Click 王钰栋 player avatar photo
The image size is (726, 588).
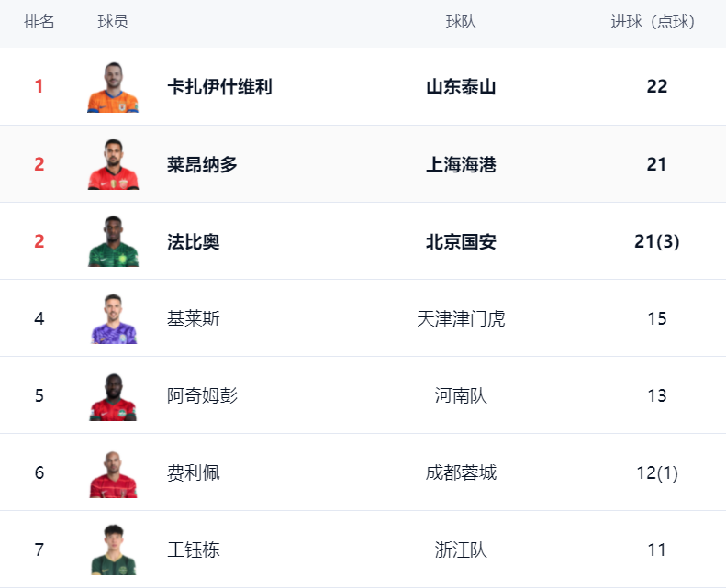click(x=113, y=550)
